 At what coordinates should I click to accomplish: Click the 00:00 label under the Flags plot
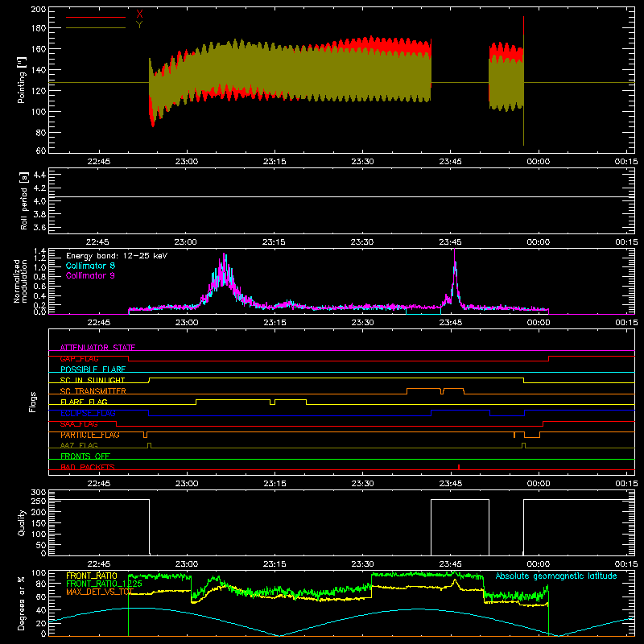(x=538, y=484)
